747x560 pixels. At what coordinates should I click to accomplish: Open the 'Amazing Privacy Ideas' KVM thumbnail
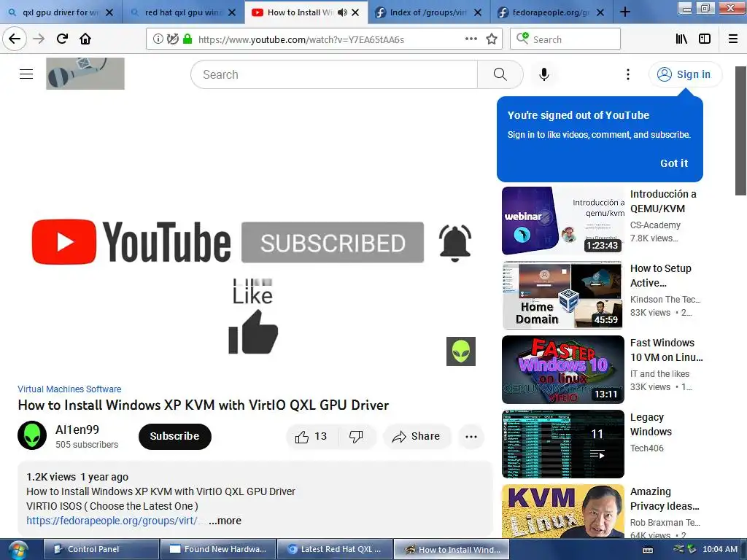tap(562, 511)
